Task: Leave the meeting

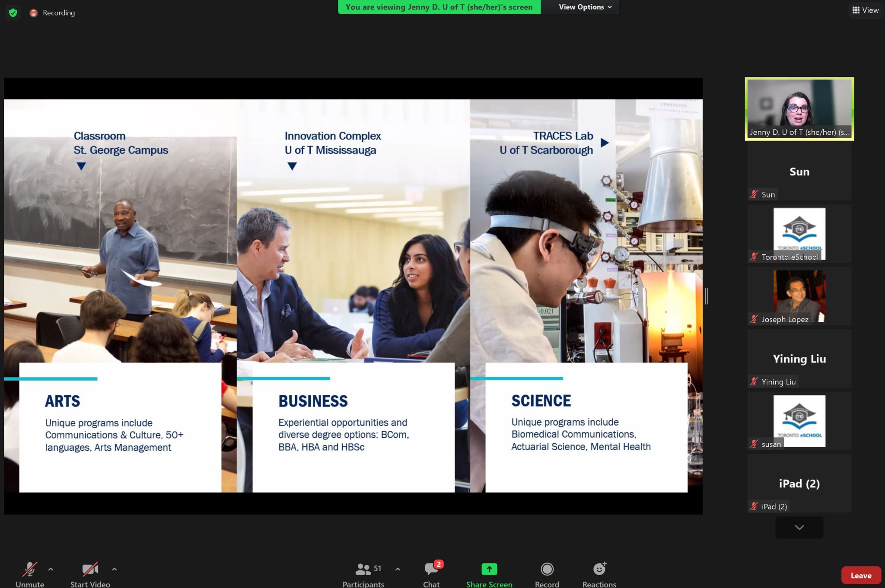Action: point(861,575)
